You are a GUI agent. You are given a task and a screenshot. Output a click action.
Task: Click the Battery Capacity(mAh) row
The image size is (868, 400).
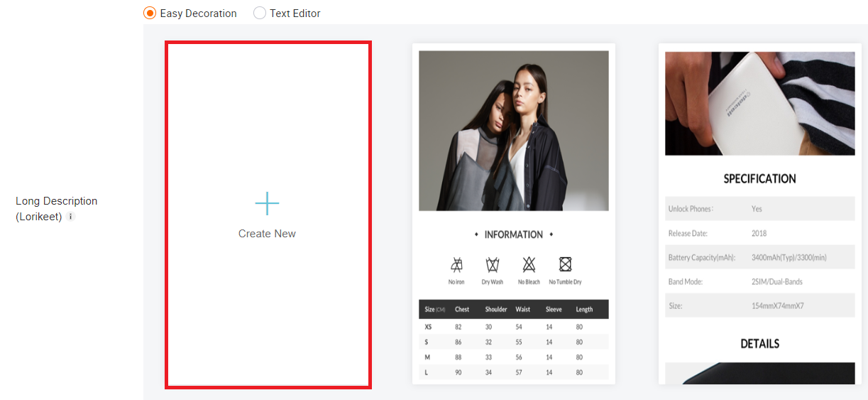pos(760,257)
